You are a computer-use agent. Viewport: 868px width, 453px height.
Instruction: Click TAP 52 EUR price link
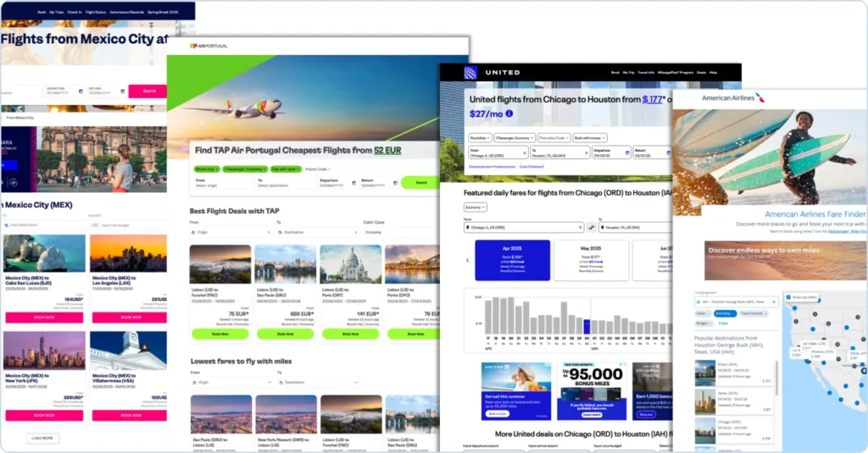pyautogui.click(x=387, y=151)
